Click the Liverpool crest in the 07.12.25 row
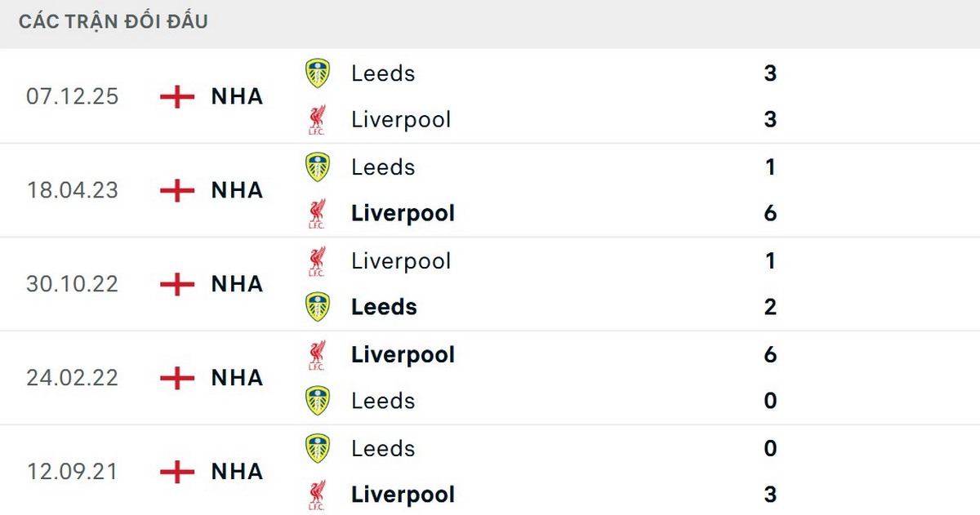The width and height of the screenshot is (980, 515). coord(318,119)
